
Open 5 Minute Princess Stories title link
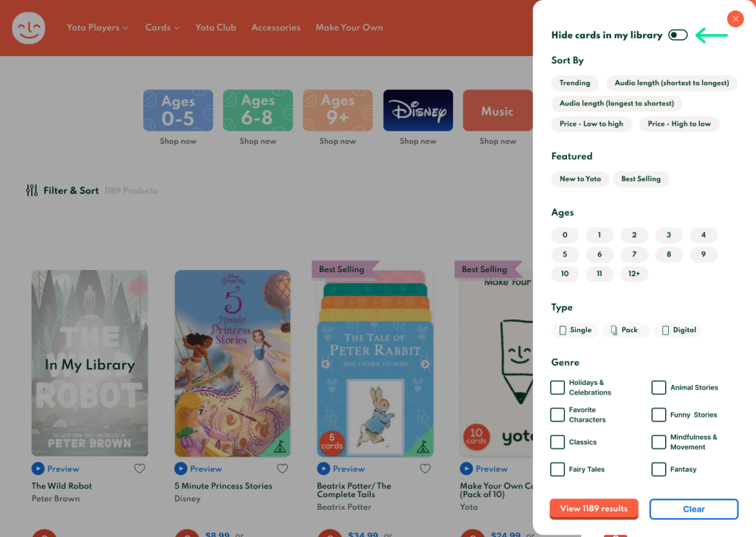pos(223,486)
